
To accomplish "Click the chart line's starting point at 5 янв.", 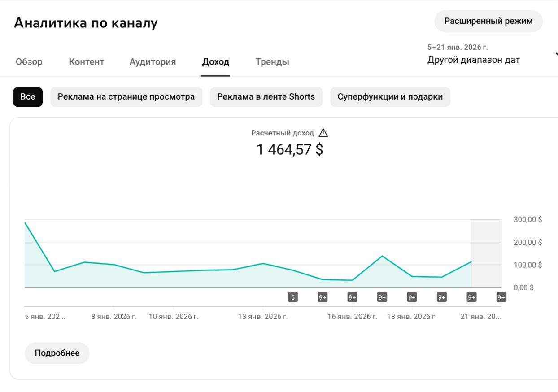I will tap(25, 223).
